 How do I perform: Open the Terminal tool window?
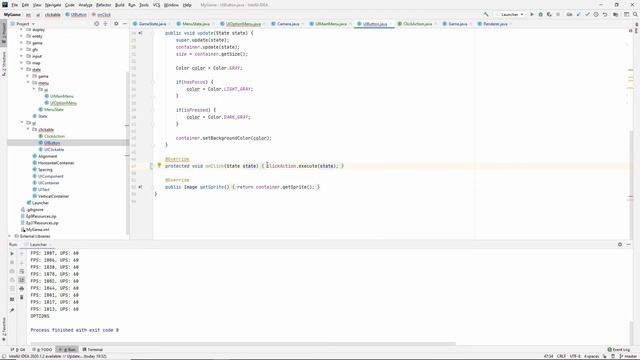(93, 349)
